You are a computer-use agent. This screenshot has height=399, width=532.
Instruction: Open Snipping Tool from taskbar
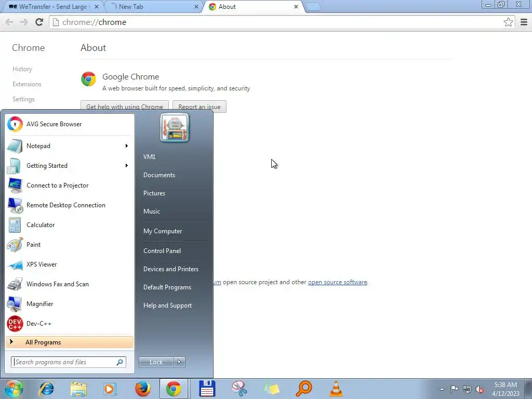pos(239,389)
